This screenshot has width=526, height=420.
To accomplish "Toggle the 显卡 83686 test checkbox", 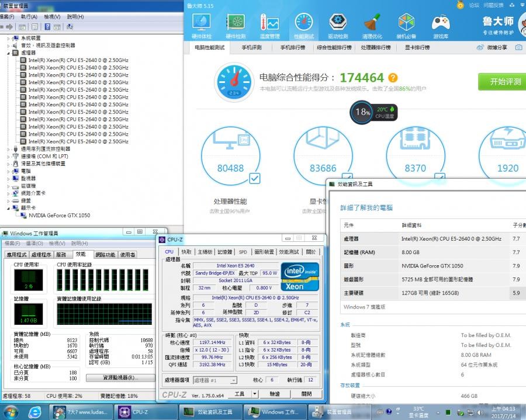I will click(x=347, y=176).
